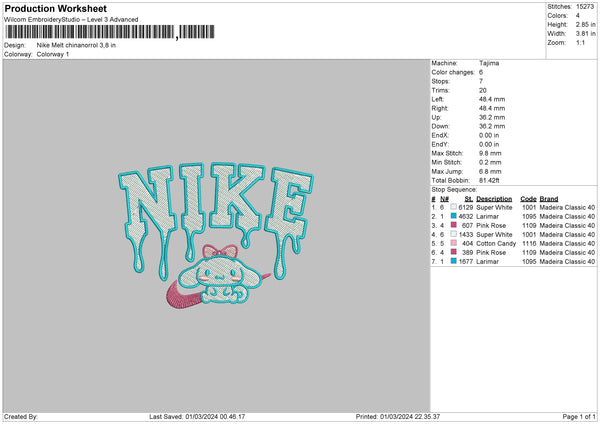Click stitch count 6129 in row 1
Screen dimensions: 600x424
[x=466, y=207]
